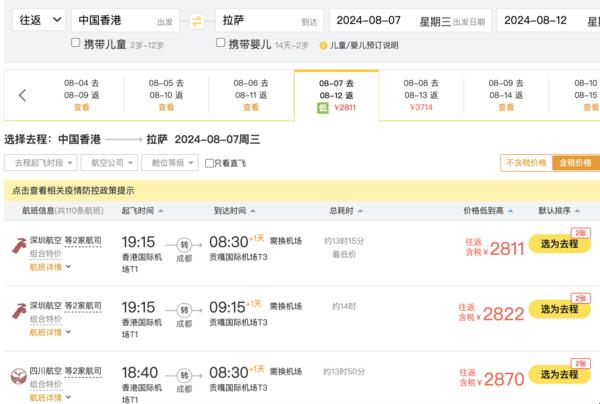Screen dimensions: 600x404
Task: Click transfer icon on 08:30 Shenzhen flight
Action: click(x=184, y=245)
